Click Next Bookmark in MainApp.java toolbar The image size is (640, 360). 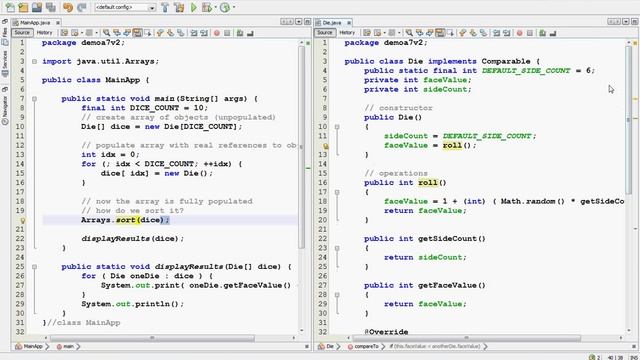pos(170,33)
